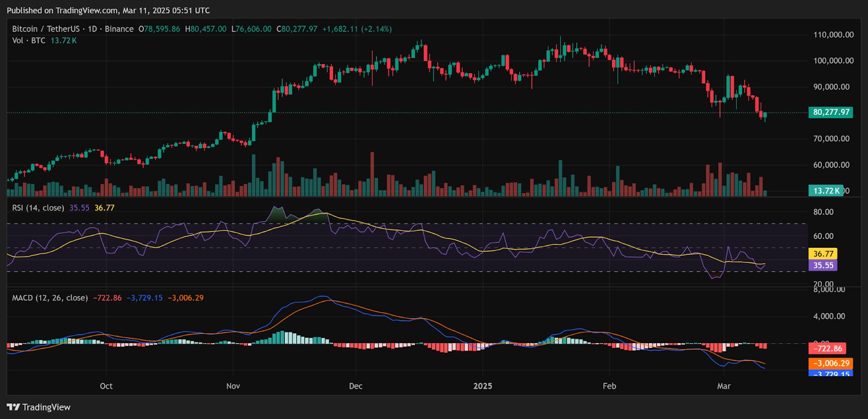The width and height of the screenshot is (868, 419).
Task: Click the 100,000.00 price axis label
Action: click(833, 61)
